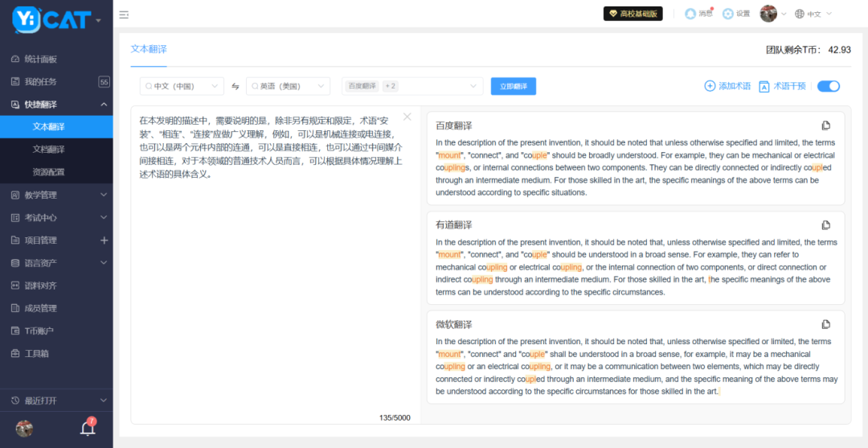Swap source and target languages icon

[x=235, y=86]
